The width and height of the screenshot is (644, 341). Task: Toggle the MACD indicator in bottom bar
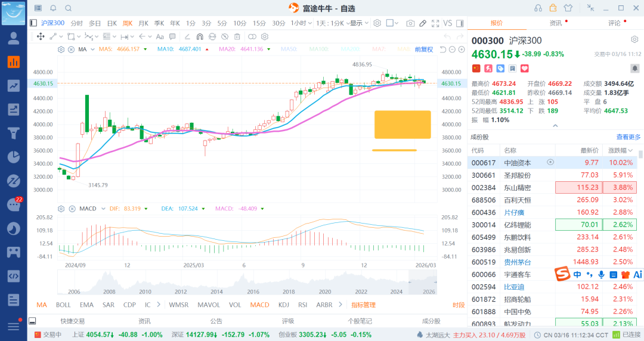(259, 305)
